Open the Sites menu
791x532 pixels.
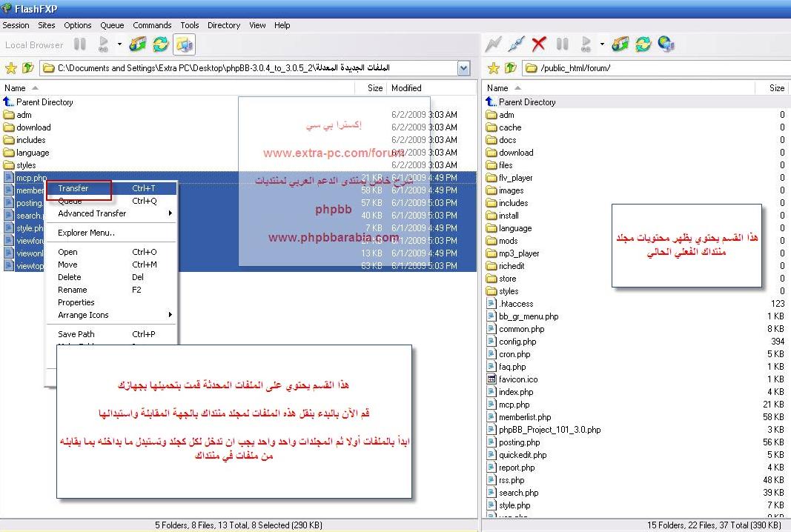(47, 25)
